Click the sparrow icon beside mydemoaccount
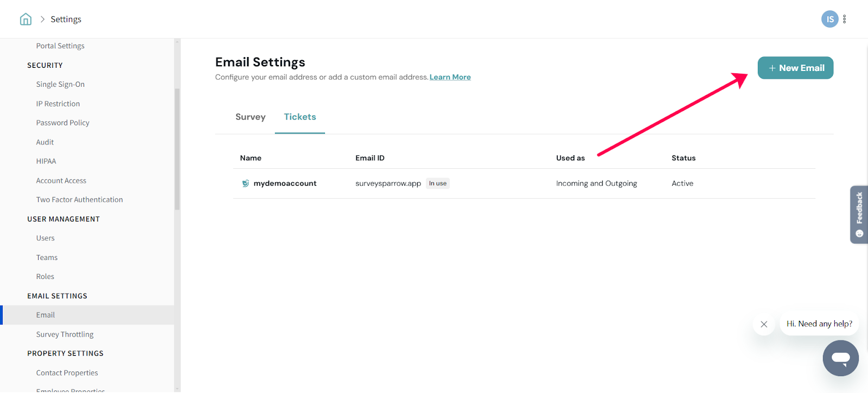868x393 pixels. coord(245,183)
